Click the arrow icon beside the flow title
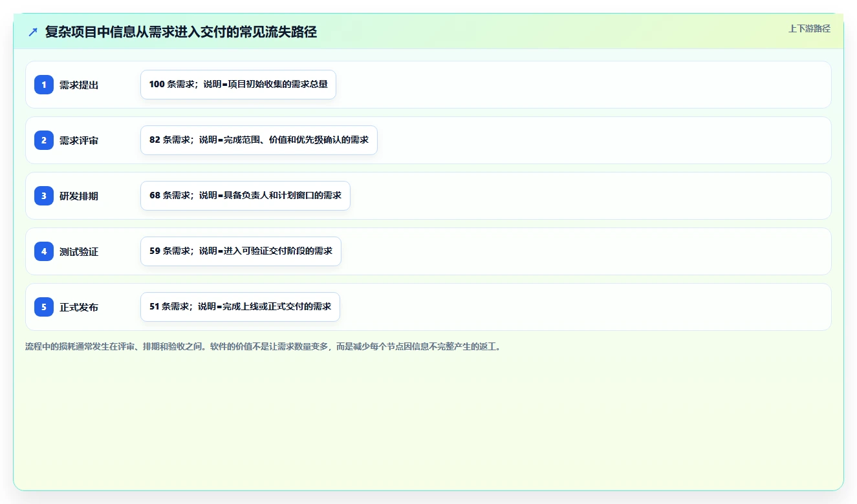The width and height of the screenshot is (857, 504). point(33,32)
